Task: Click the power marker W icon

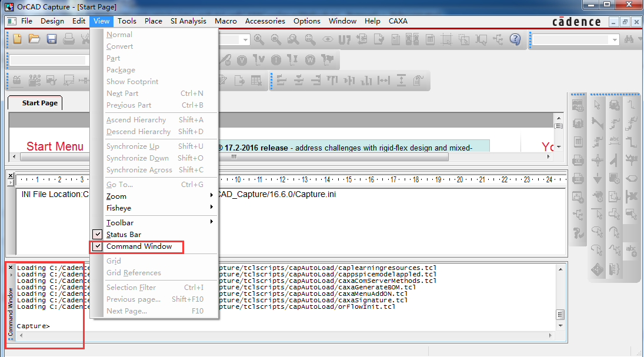Action: (310, 61)
